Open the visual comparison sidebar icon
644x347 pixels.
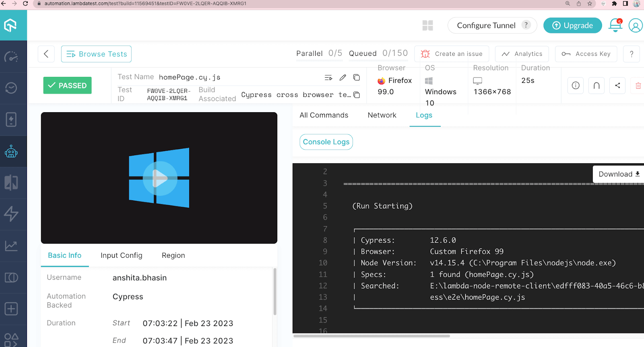(11, 183)
